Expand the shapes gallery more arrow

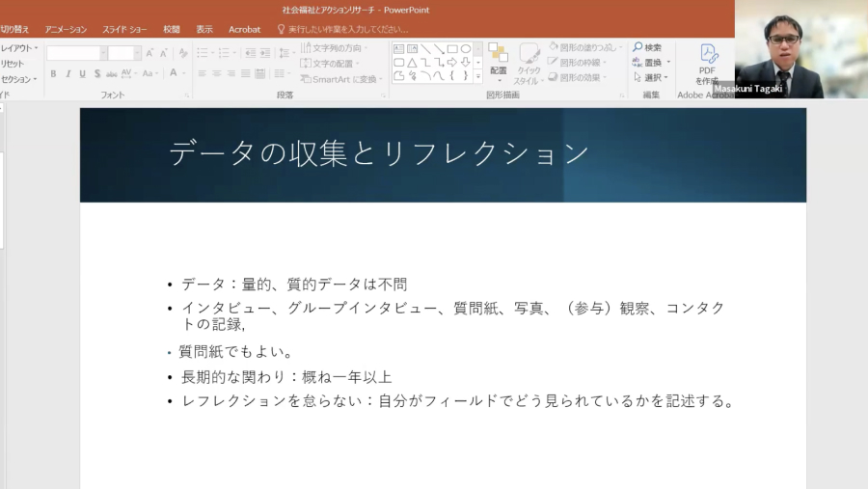click(477, 75)
